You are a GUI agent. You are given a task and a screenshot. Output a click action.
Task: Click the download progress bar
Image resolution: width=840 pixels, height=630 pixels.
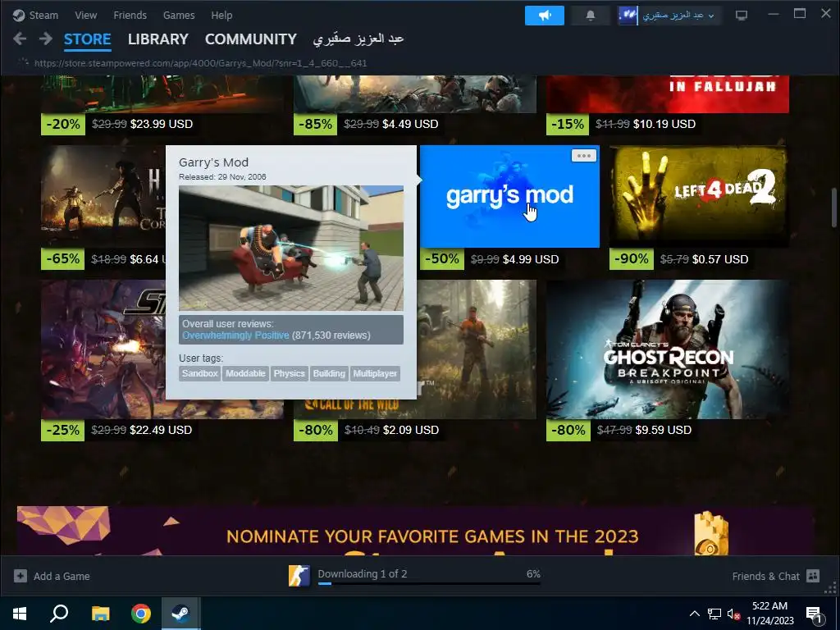point(428,583)
